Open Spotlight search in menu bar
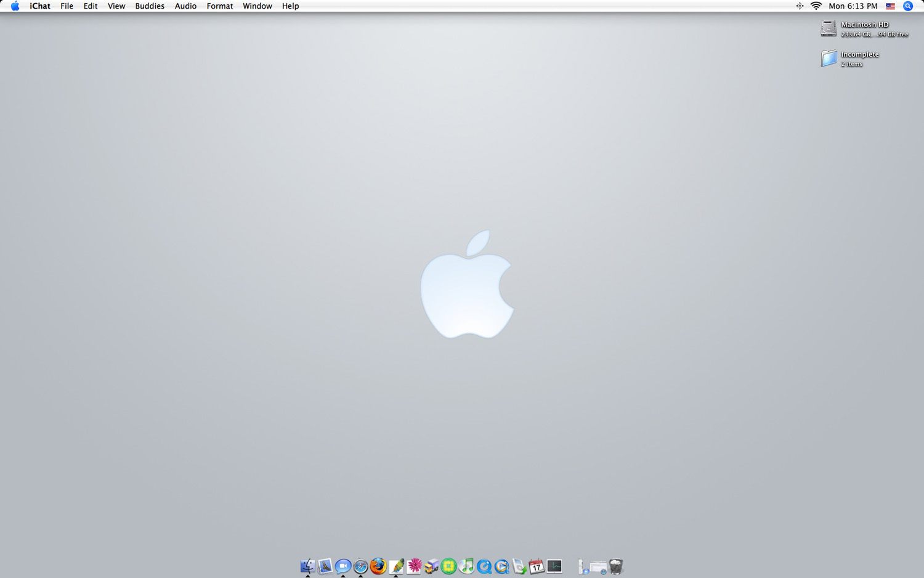 tap(908, 6)
